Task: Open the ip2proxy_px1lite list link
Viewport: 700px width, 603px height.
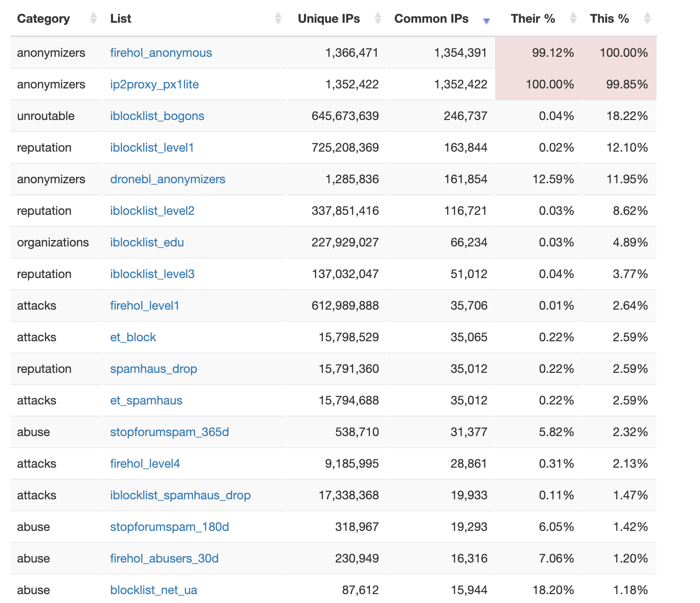Action: point(155,84)
